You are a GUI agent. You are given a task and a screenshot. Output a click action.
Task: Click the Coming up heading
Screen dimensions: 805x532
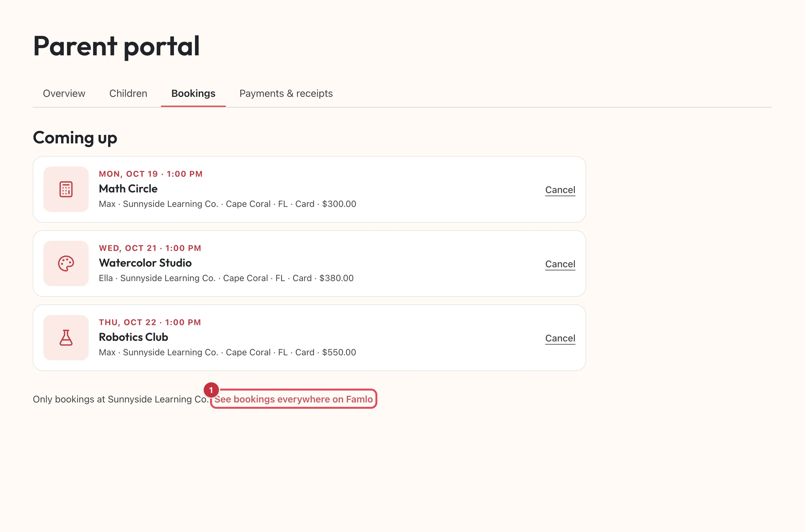point(75,138)
